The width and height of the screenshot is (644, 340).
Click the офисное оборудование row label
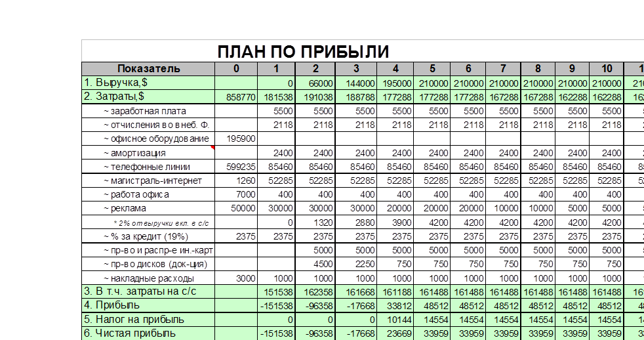[x=148, y=139]
